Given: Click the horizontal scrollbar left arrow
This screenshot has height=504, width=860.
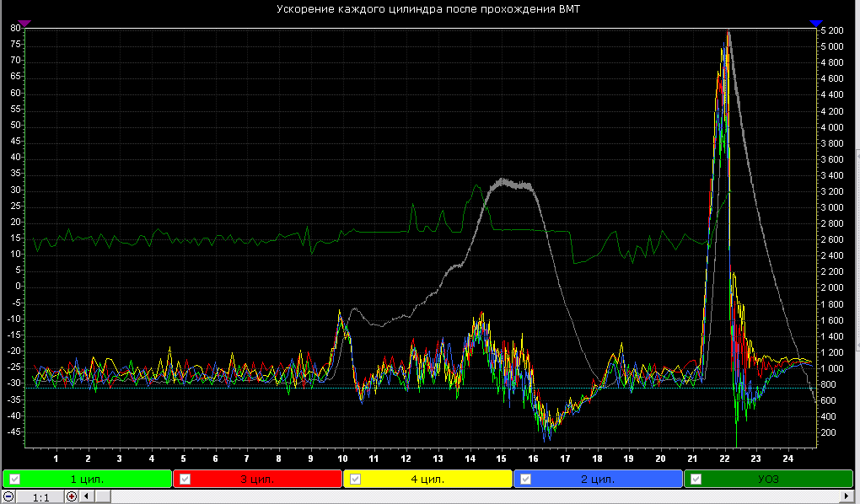Looking at the screenshot, I should (87, 497).
